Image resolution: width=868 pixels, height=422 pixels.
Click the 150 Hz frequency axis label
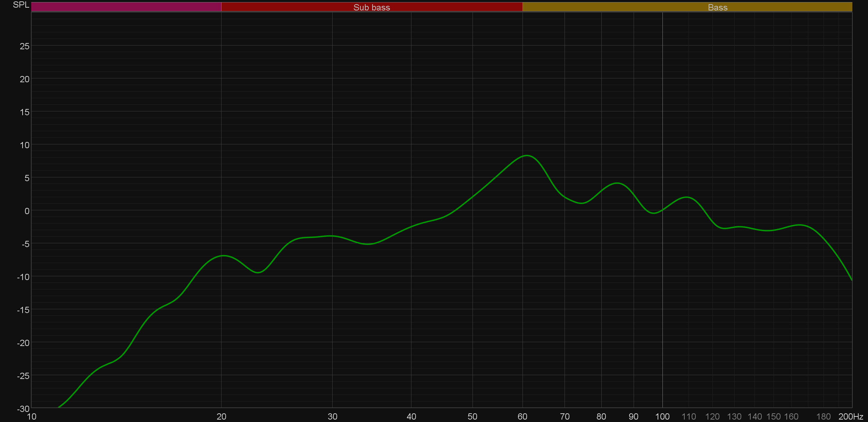[773, 416]
